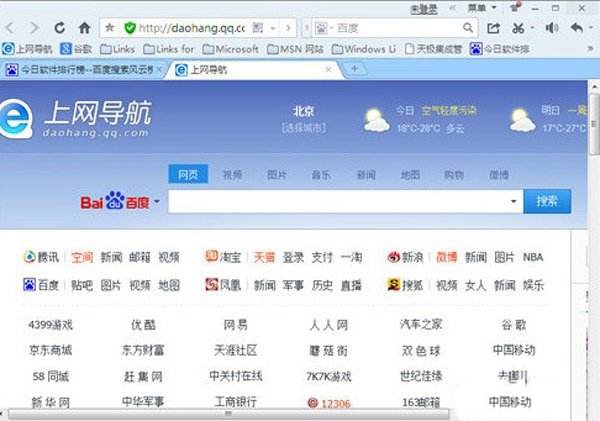Open the browser home page icon
The width and height of the screenshot is (600, 421).
click(84, 28)
